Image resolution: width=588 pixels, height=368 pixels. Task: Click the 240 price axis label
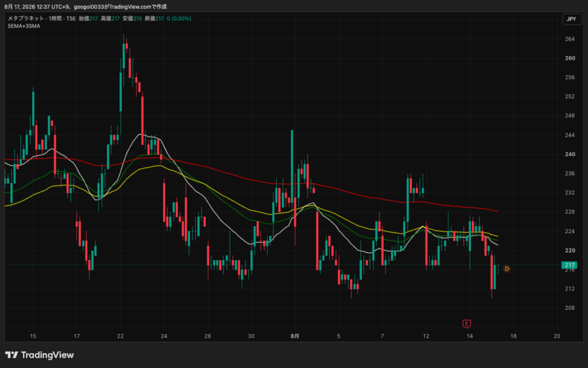[570, 154]
